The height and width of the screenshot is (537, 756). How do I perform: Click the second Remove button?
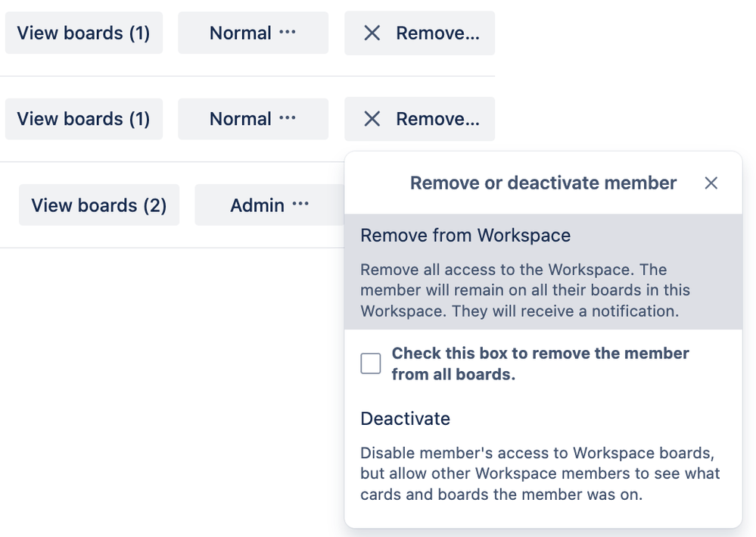pyautogui.click(x=419, y=119)
